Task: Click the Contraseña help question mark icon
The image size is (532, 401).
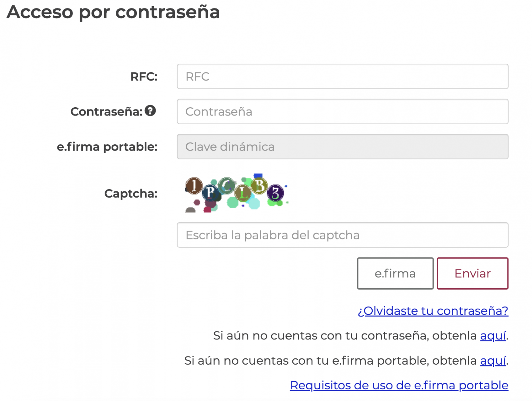Action: (150, 111)
